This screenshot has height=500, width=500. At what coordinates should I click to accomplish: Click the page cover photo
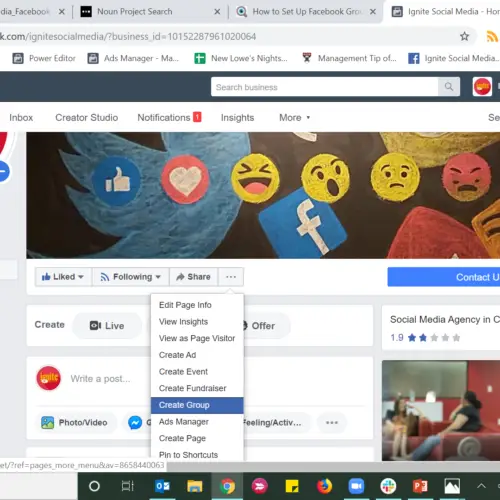[x=263, y=195]
